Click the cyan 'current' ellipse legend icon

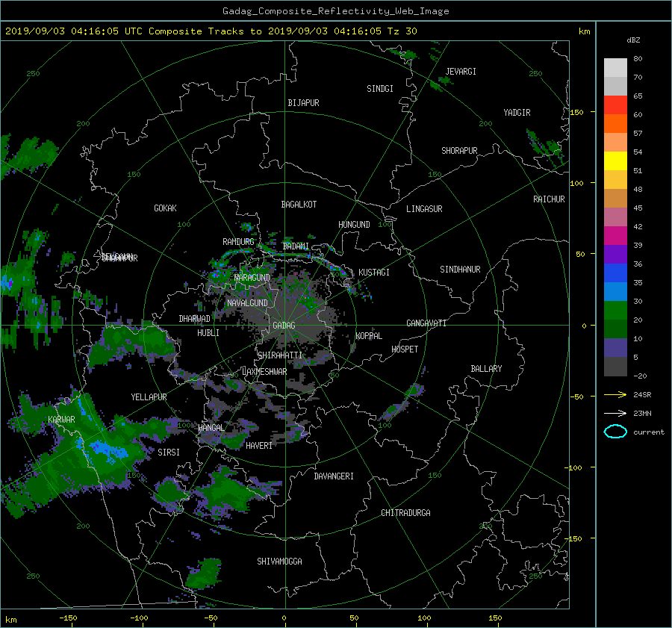click(x=615, y=432)
